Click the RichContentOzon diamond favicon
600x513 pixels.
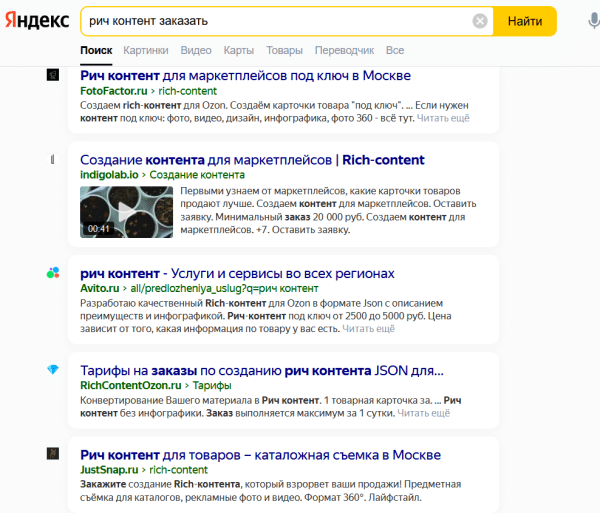(x=53, y=370)
